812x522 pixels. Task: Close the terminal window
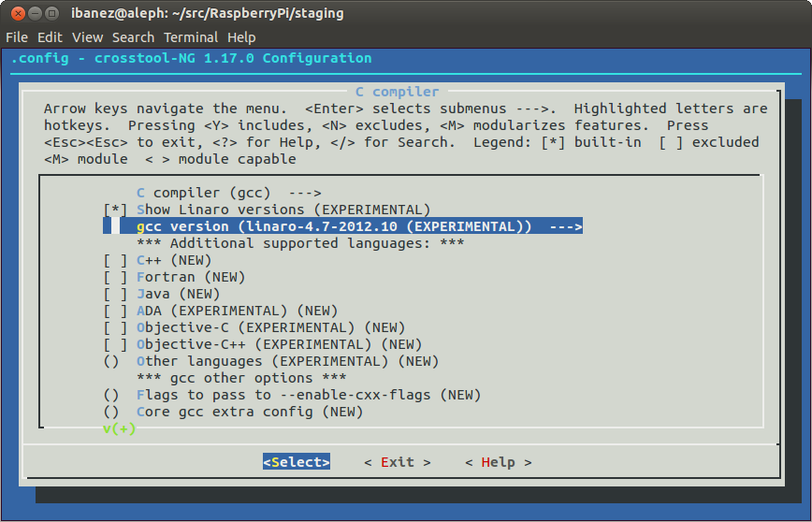[18, 13]
